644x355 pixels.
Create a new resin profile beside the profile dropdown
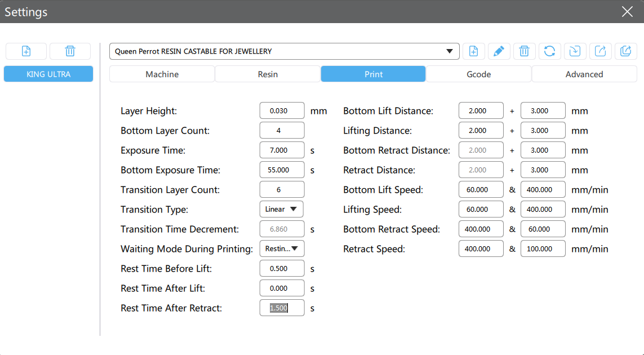pos(474,51)
